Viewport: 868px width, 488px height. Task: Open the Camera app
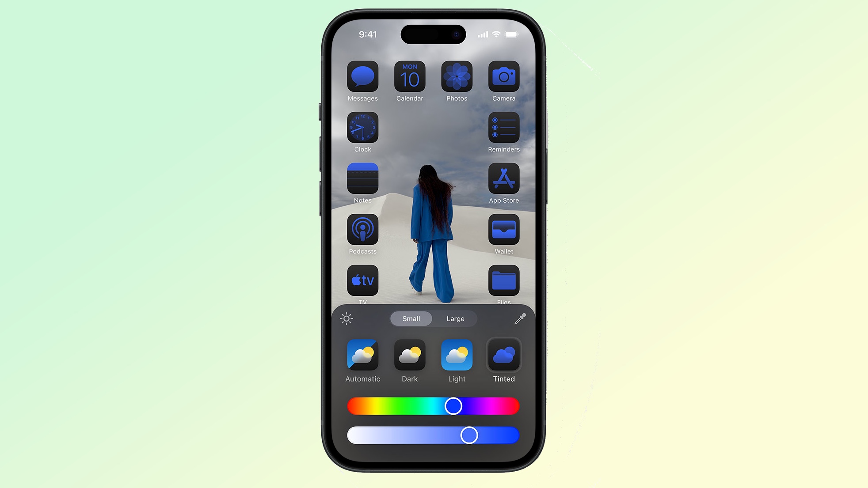coord(503,77)
